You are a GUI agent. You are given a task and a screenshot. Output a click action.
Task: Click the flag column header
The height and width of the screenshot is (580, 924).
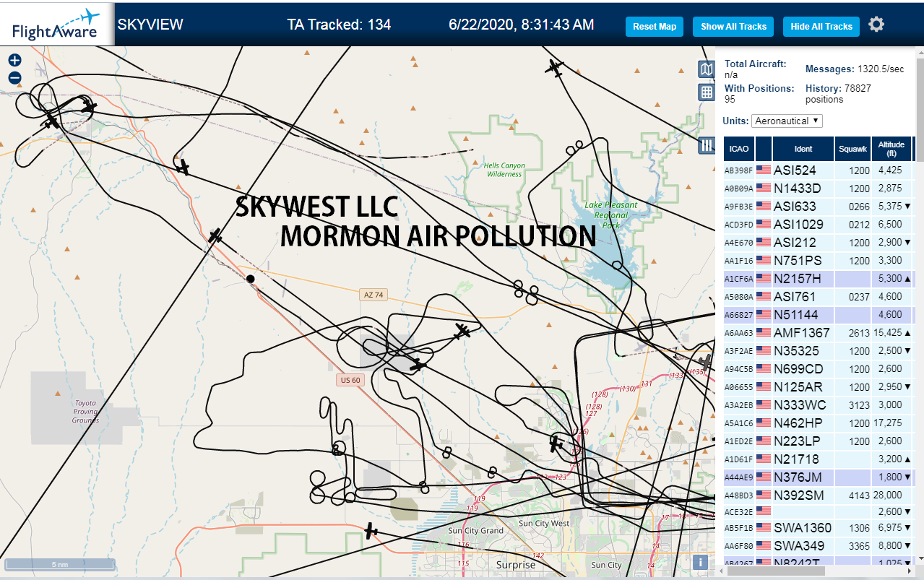[x=764, y=149]
